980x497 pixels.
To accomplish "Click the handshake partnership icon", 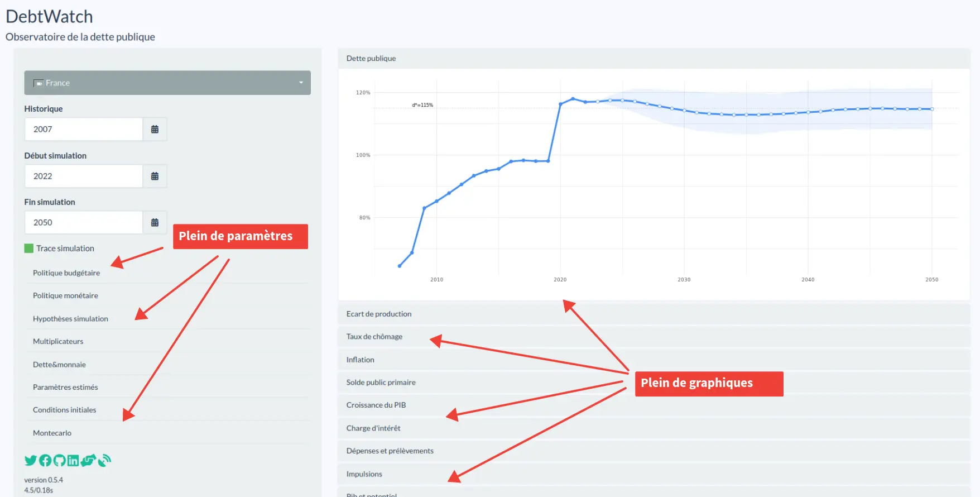I will (88, 460).
